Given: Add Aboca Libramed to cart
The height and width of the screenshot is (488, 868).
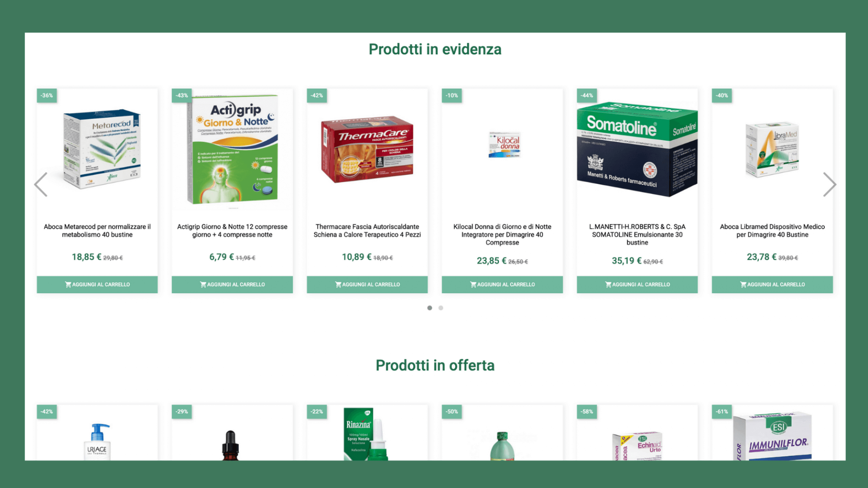Looking at the screenshot, I should coord(772,285).
